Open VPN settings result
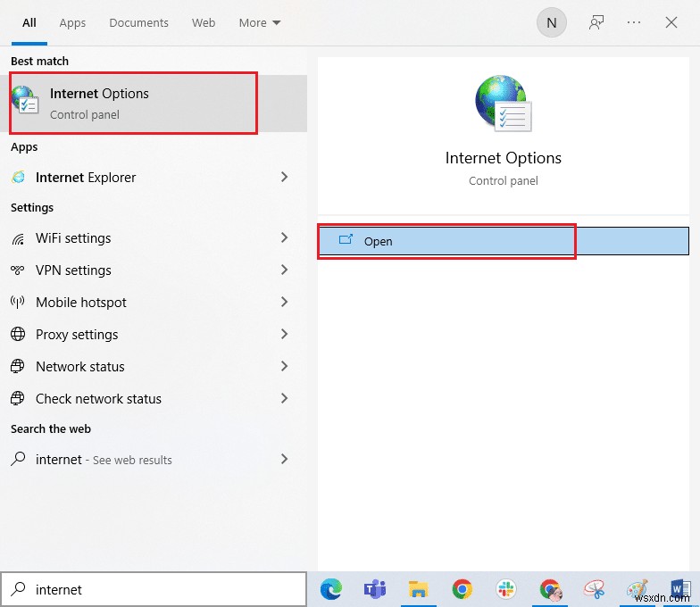 click(154, 270)
